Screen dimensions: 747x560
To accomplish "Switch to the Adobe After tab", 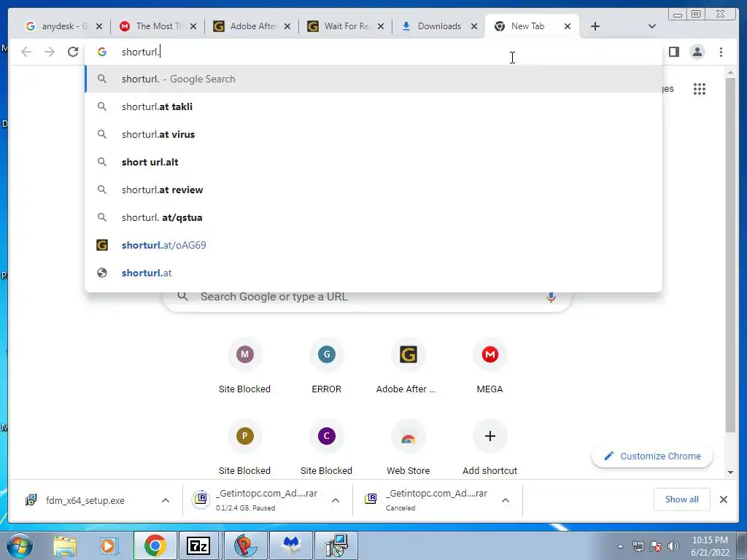I will [x=252, y=26].
